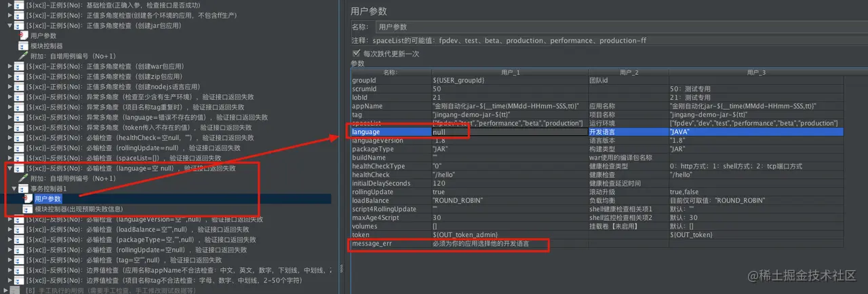Screen dimensions: 868x294
Task: Select the initialDelaySeconds name cell
Action: point(391,183)
